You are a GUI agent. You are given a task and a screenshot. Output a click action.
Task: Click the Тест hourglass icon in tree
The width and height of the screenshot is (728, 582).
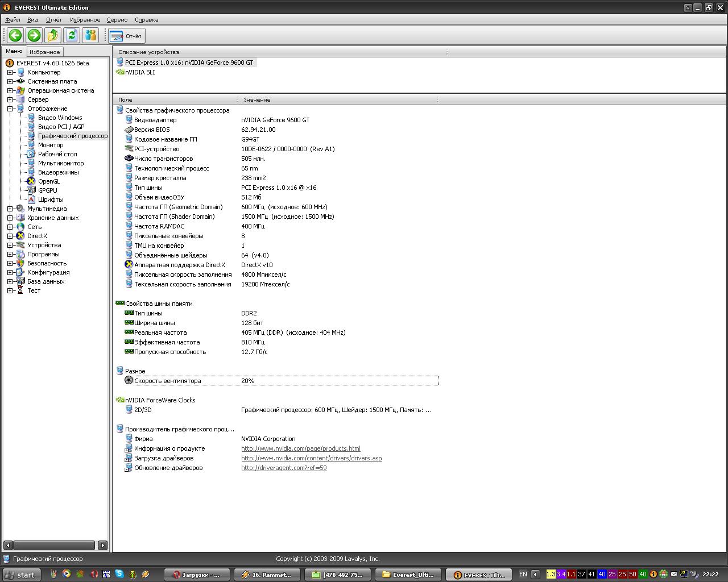tap(20, 290)
